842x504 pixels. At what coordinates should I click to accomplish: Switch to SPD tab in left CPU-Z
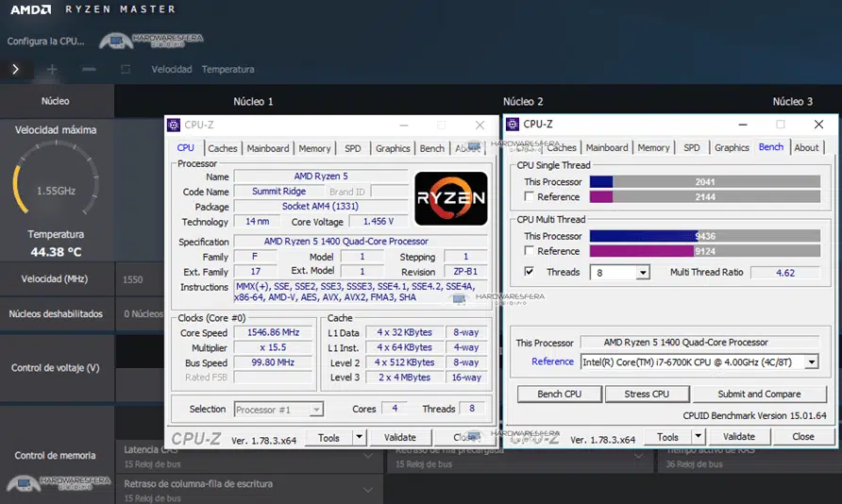click(353, 149)
